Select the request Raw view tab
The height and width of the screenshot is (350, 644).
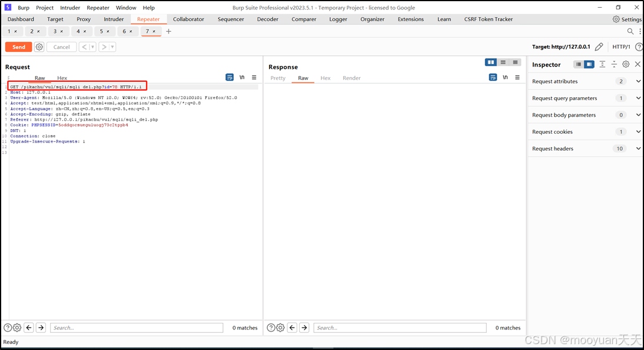[x=40, y=78]
